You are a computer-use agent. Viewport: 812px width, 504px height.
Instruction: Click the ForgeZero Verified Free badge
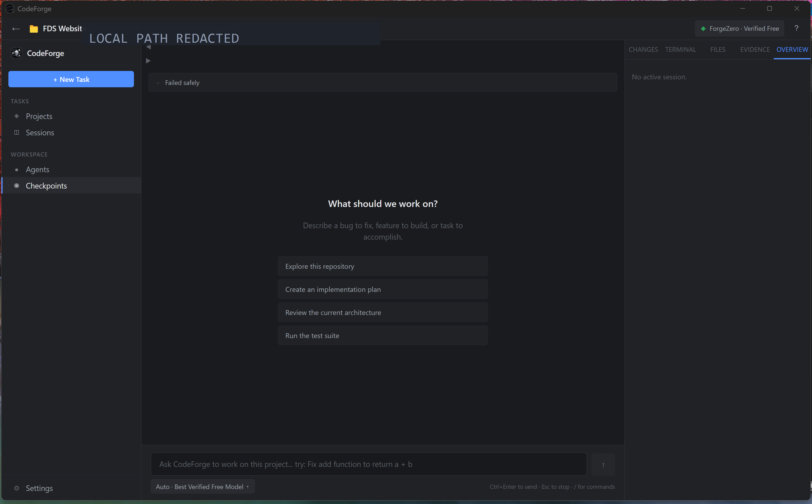click(739, 29)
